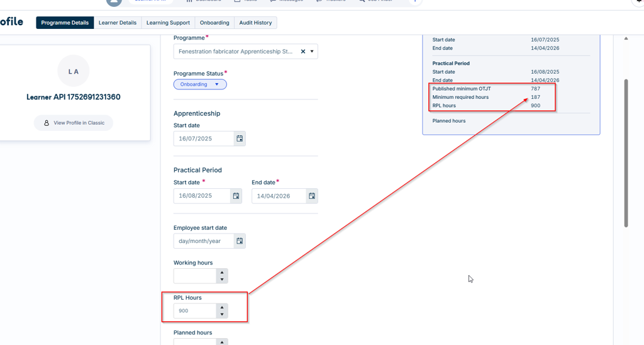This screenshot has width=644, height=345.
Task: Open calendar for Practical Period start date
Action: tap(236, 196)
